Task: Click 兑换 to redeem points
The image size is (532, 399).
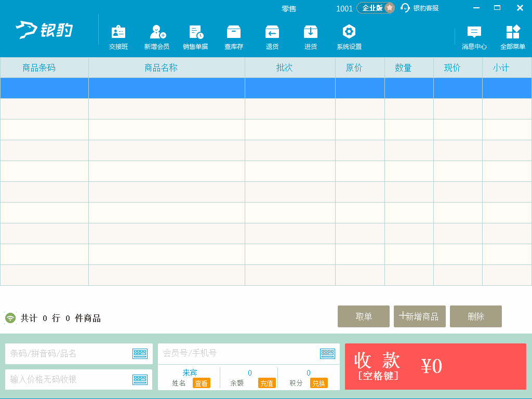Action: 319,383
